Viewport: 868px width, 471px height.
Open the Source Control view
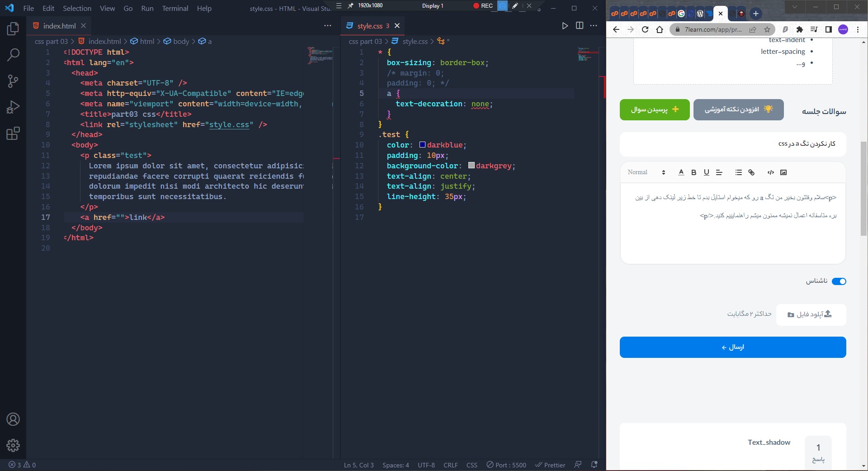pos(13,81)
